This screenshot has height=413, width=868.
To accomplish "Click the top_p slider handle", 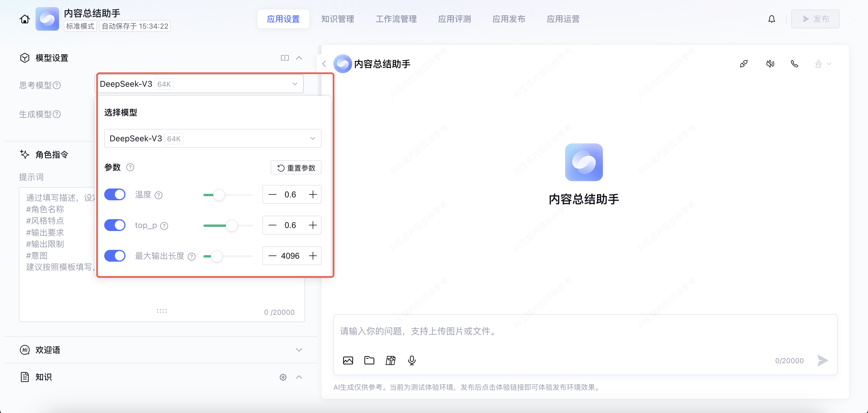I will (231, 225).
